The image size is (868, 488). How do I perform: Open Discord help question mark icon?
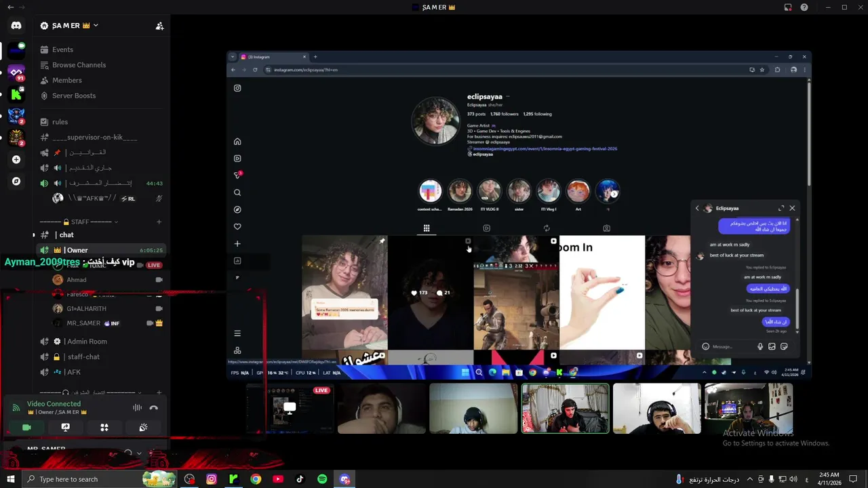click(804, 7)
